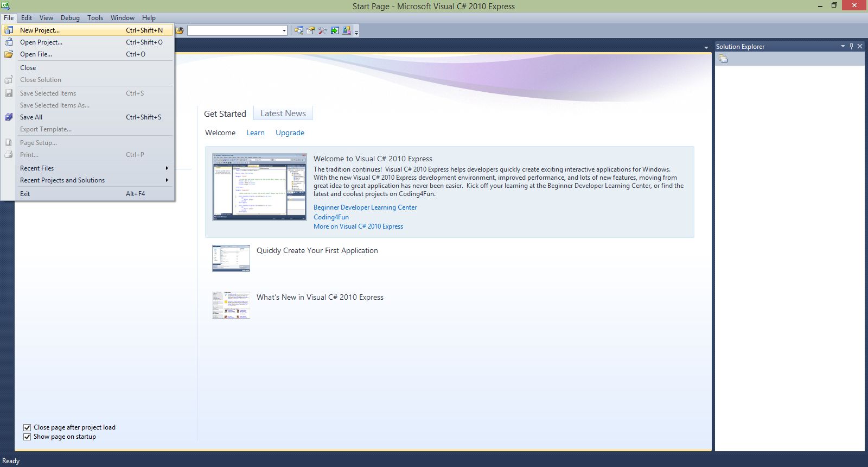868x467 pixels.
Task: Click the Solution Explorer panel title
Action: tap(740, 46)
